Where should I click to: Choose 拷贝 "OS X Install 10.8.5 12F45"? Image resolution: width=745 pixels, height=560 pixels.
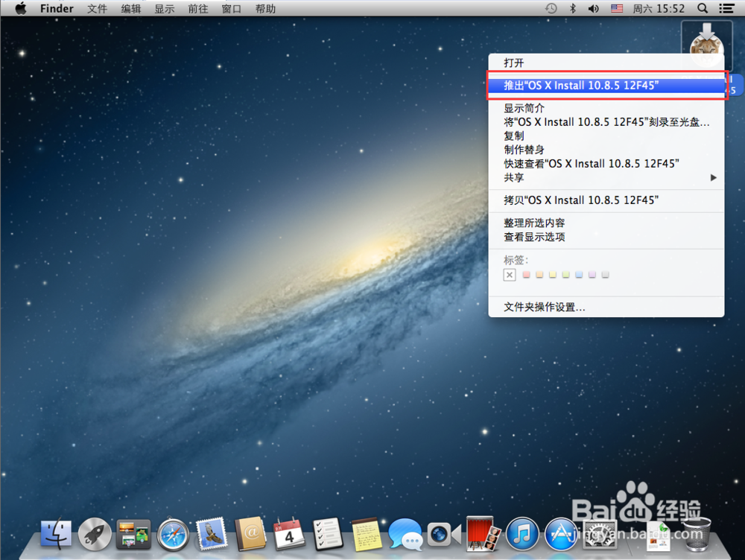point(606,200)
